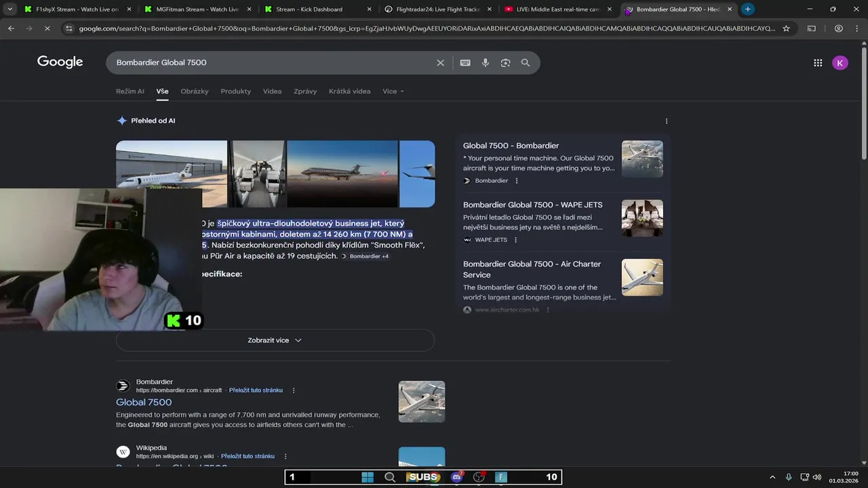The width and height of the screenshot is (868, 488).
Task: Open the Global 7500 bombardier.com result link
Action: pyautogui.click(x=144, y=403)
